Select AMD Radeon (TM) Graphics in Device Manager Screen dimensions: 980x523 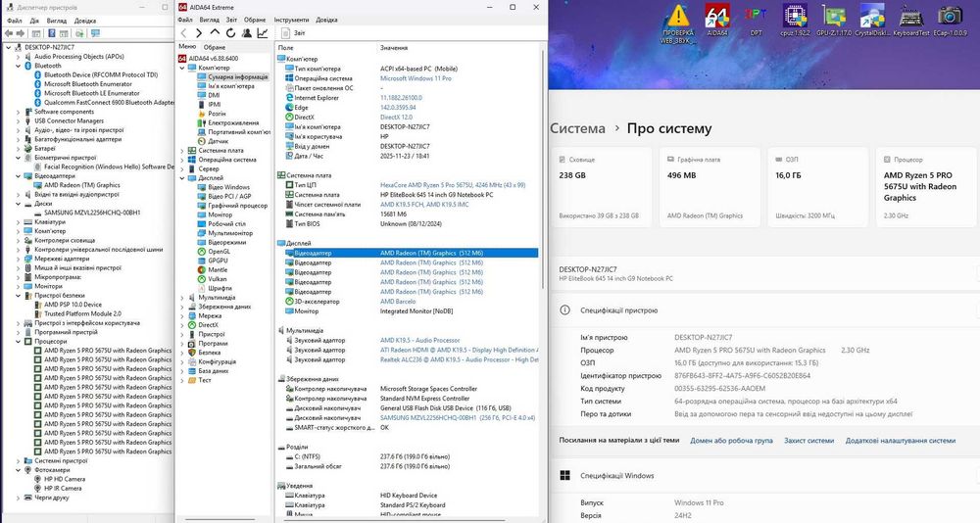click(82, 185)
